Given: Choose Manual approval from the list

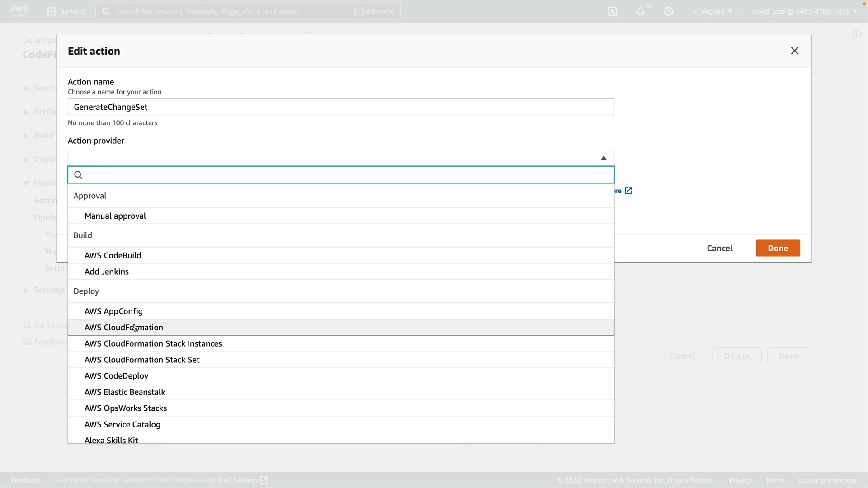Looking at the screenshot, I should click(115, 216).
